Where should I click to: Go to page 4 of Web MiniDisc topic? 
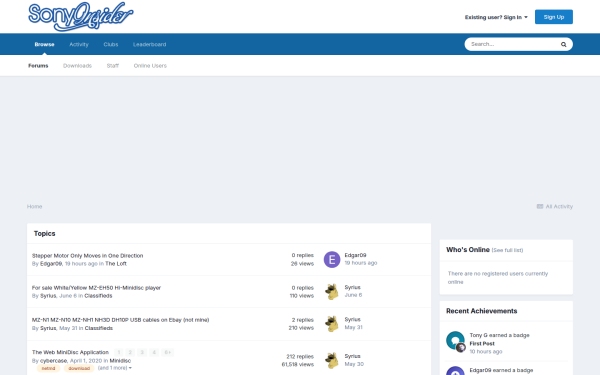click(154, 352)
